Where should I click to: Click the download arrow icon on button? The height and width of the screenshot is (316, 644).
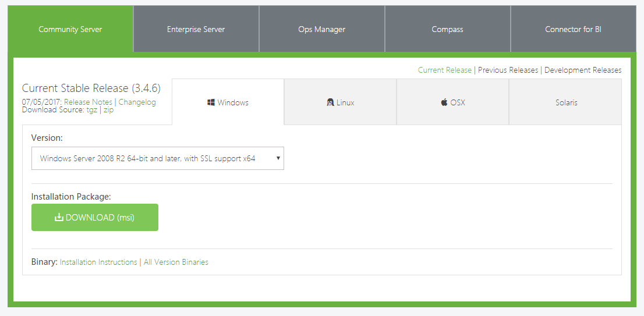[x=59, y=218]
